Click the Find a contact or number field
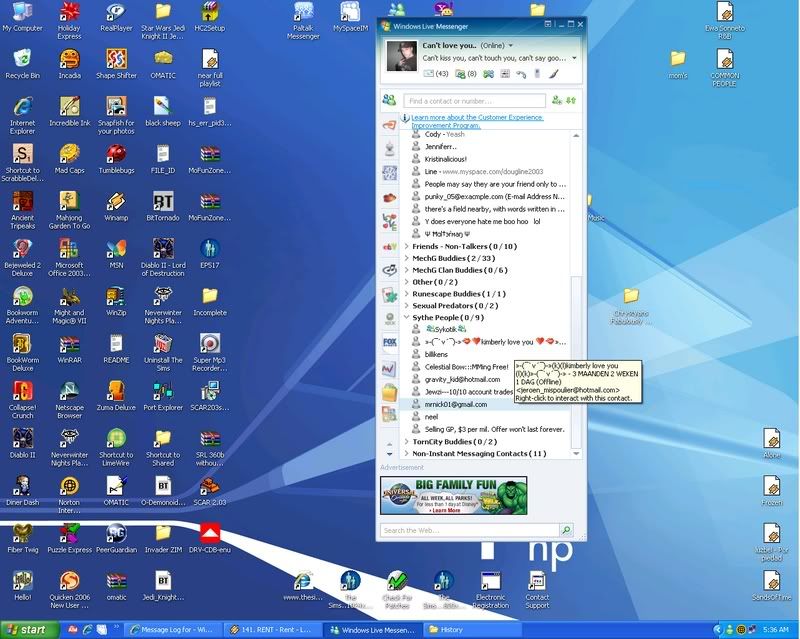Screen dimensions: 800x639 pyautogui.click(x=474, y=101)
